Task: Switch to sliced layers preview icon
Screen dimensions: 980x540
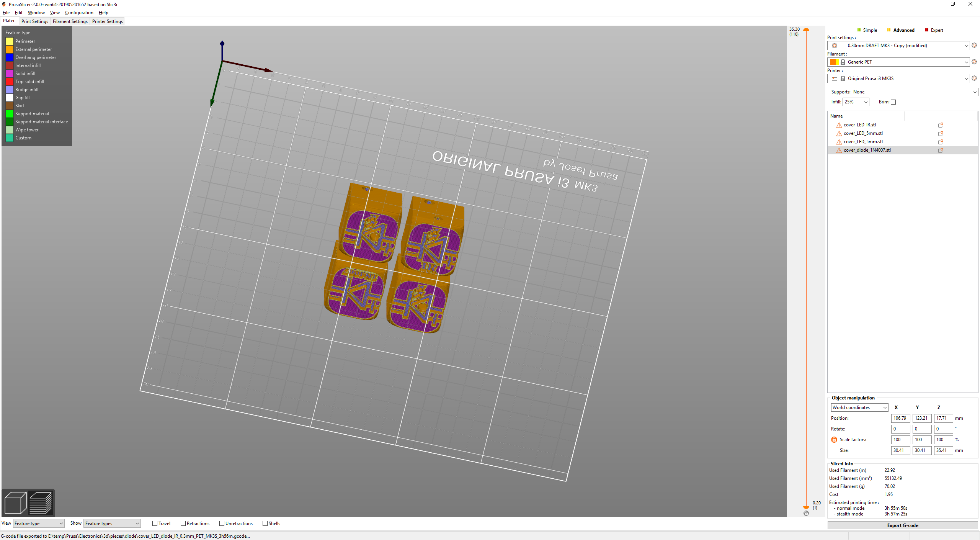Action: click(x=41, y=502)
